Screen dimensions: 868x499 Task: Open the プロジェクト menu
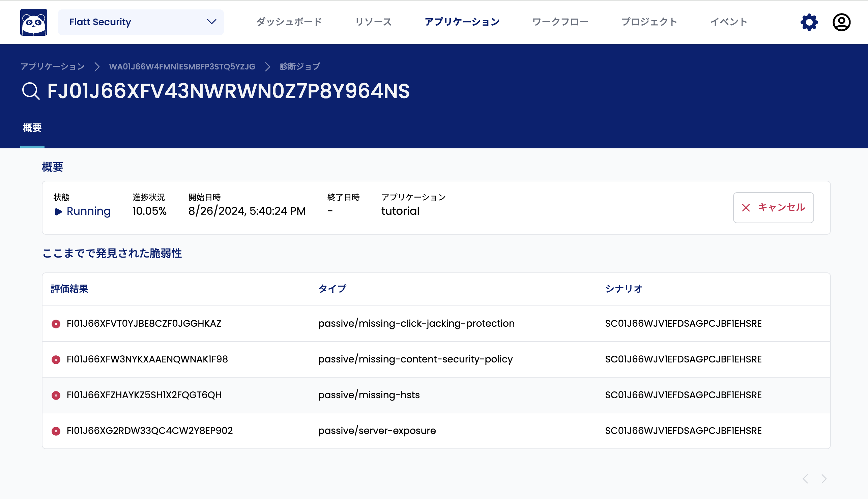pyautogui.click(x=649, y=22)
